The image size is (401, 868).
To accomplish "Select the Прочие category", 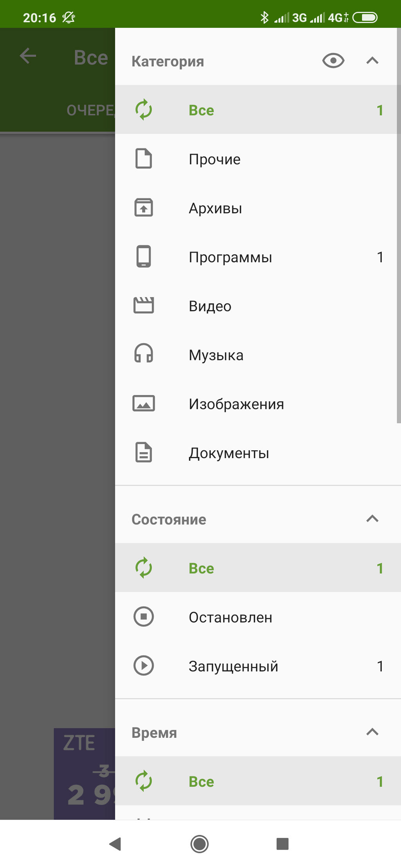I will (258, 159).
